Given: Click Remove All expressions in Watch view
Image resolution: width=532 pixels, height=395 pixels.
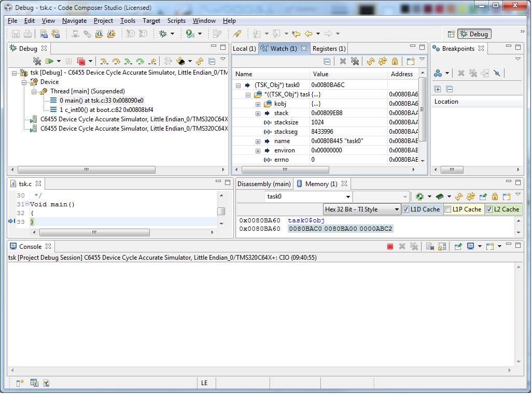Looking at the screenshot, I should pyautogui.click(x=355, y=61).
